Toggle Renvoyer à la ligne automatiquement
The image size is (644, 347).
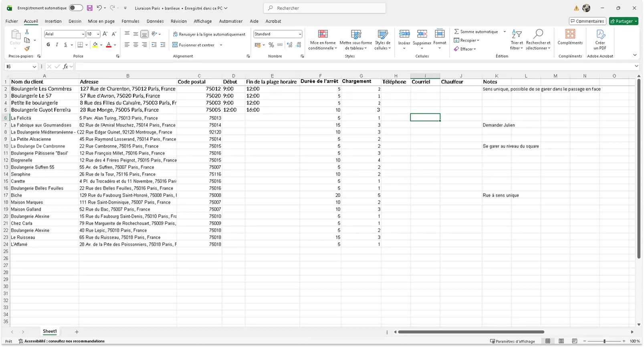click(x=209, y=34)
